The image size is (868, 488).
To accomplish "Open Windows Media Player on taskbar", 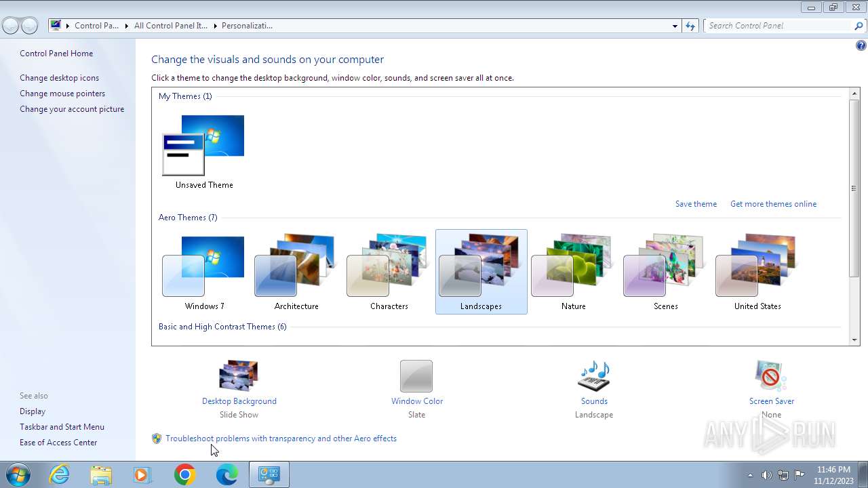I will [142, 475].
